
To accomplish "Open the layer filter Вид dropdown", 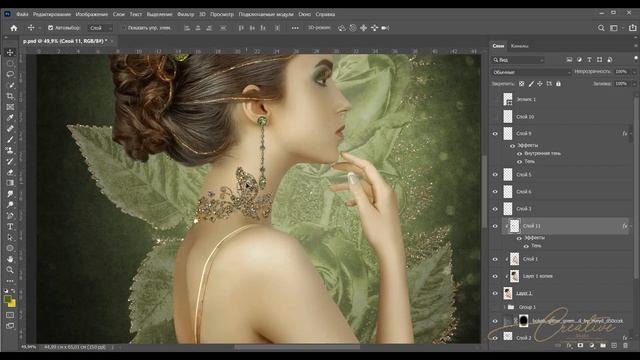I will 518,60.
